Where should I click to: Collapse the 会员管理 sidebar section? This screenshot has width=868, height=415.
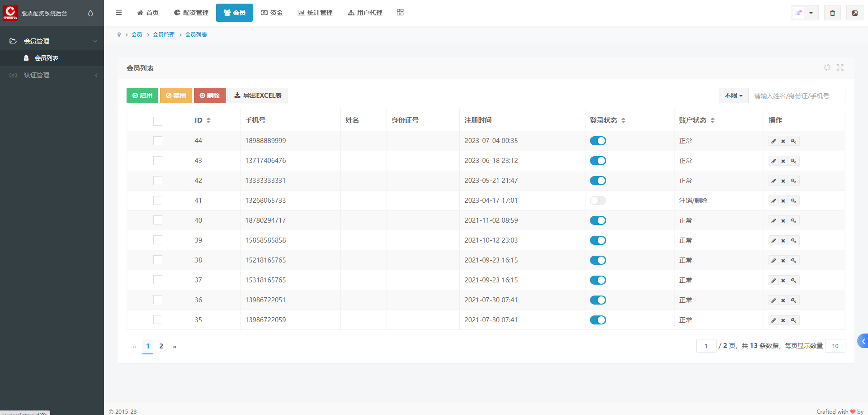point(52,41)
